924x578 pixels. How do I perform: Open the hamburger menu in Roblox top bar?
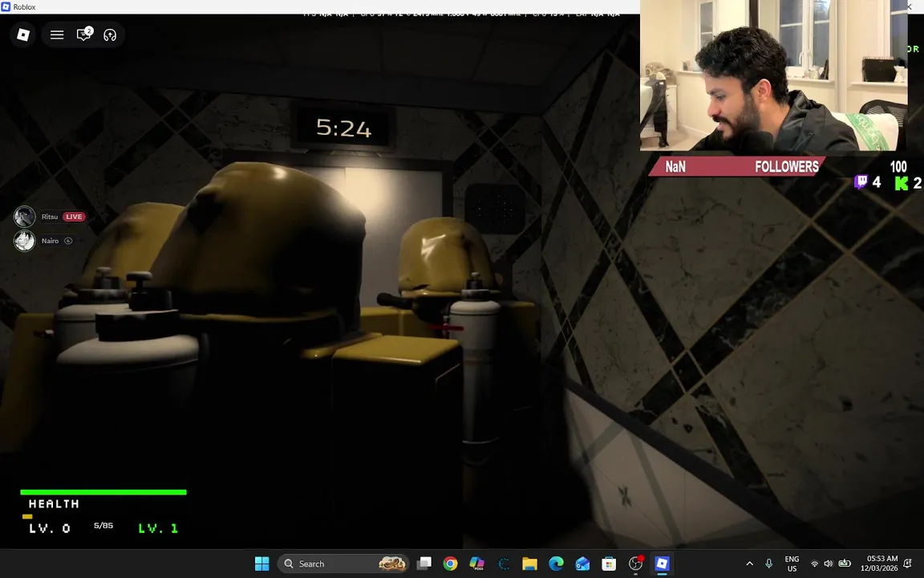point(57,35)
